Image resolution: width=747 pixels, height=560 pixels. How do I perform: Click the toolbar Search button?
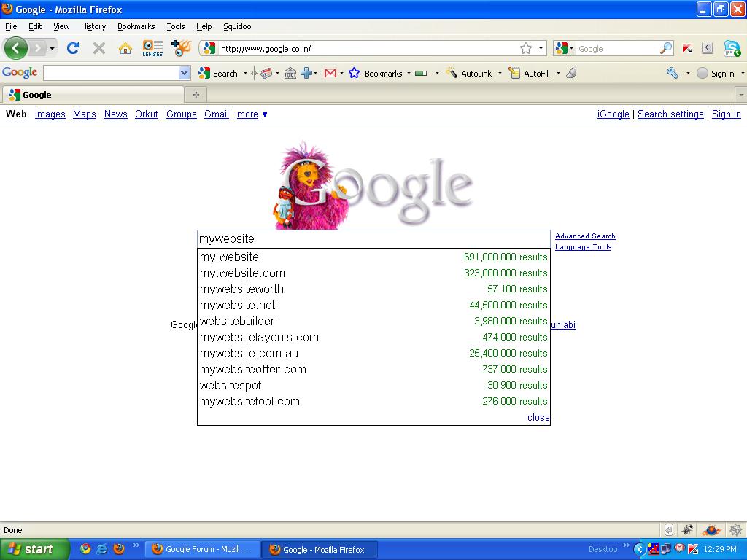[x=219, y=74]
